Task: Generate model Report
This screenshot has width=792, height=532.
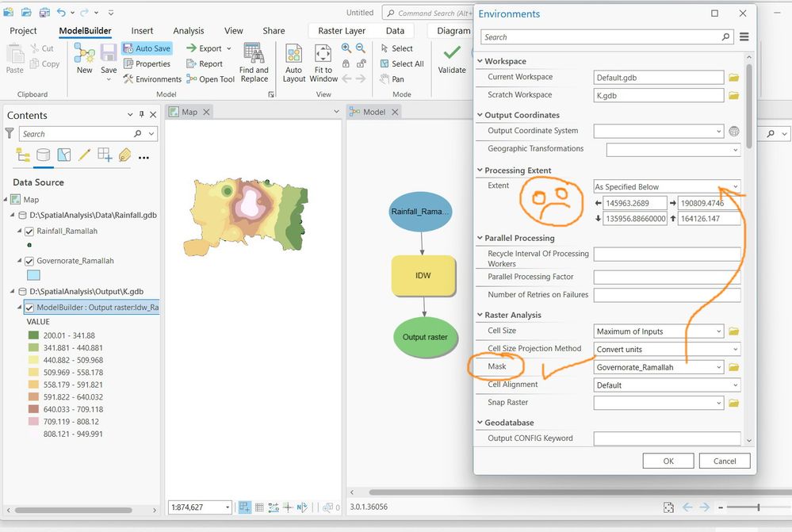Action: 205,63
